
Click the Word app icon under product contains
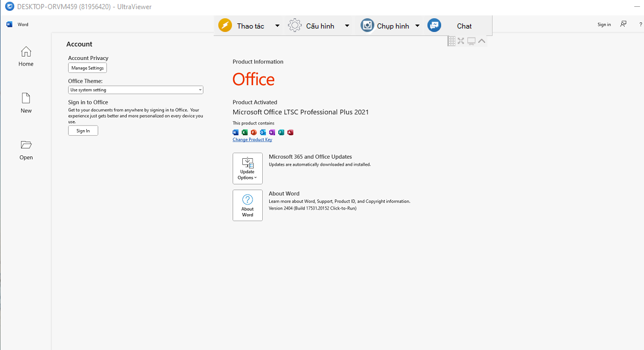pos(235,132)
